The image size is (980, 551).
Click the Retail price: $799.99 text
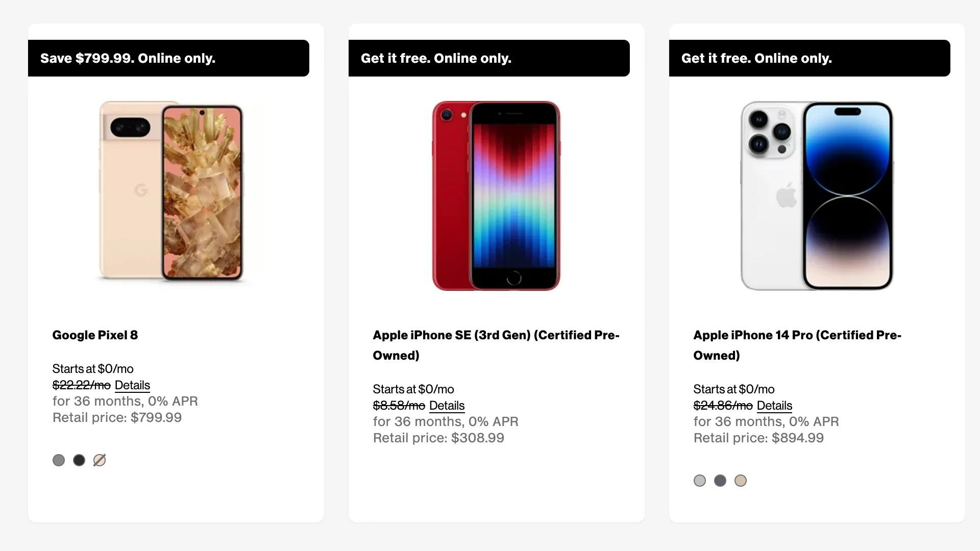point(117,417)
